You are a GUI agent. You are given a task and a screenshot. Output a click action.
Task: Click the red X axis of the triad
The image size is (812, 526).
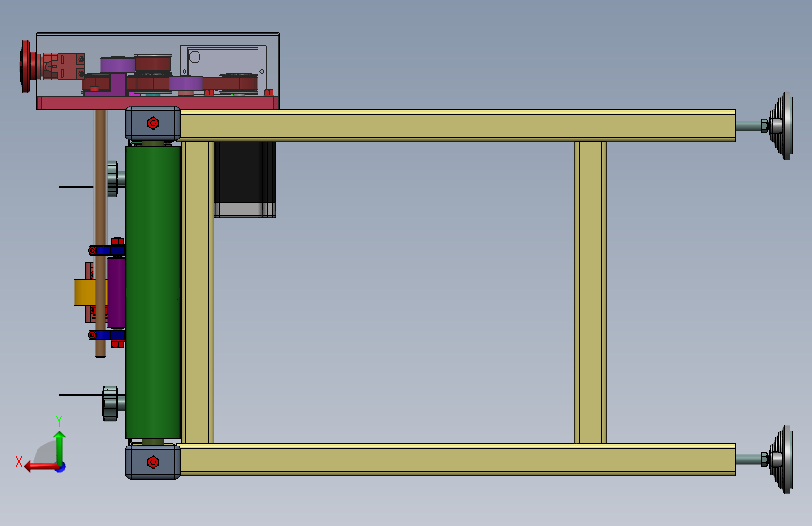point(42,466)
